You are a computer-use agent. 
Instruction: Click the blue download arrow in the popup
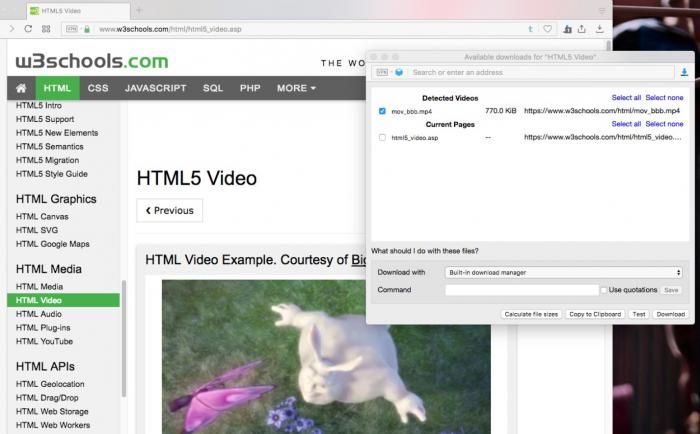(x=684, y=72)
